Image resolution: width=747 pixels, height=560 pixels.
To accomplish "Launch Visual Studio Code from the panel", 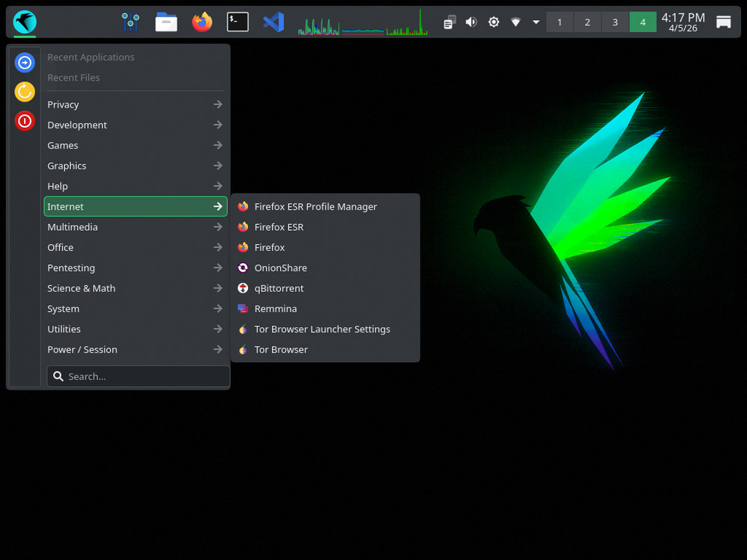I will pyautogui.click(x=273, y=22).
